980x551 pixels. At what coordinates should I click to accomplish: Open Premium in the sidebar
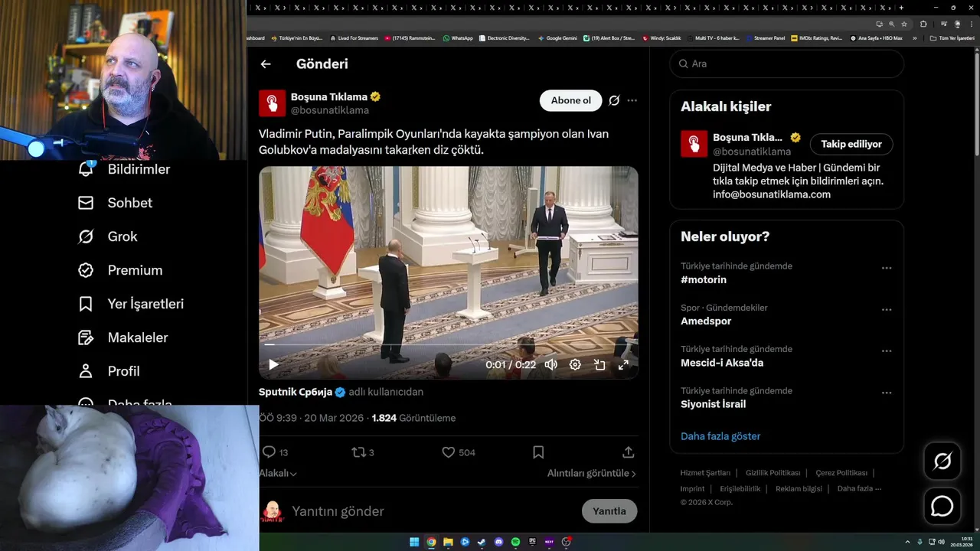[x=120, y=270]
